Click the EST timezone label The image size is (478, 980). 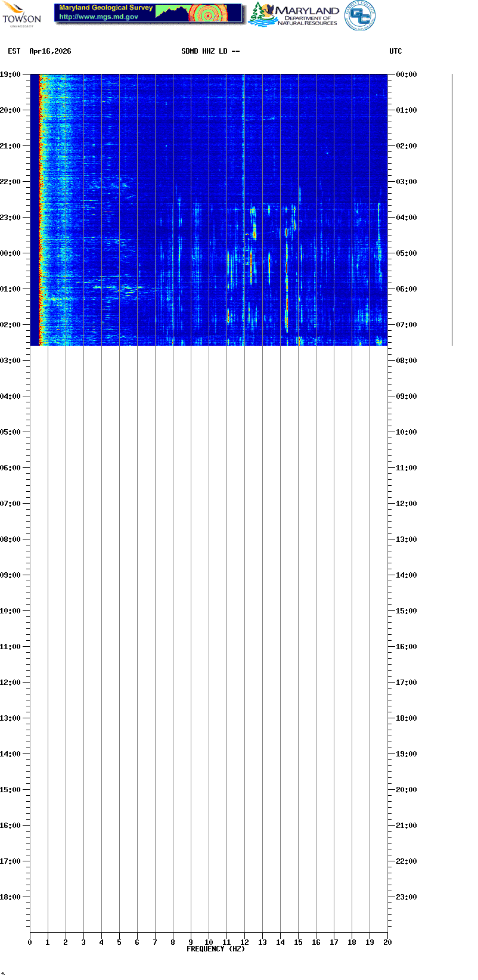(14, 51)
